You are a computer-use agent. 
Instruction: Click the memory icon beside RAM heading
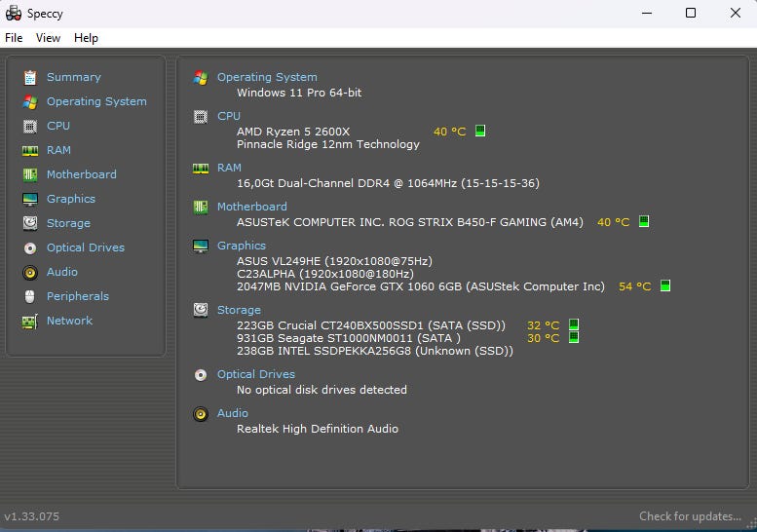201,168
